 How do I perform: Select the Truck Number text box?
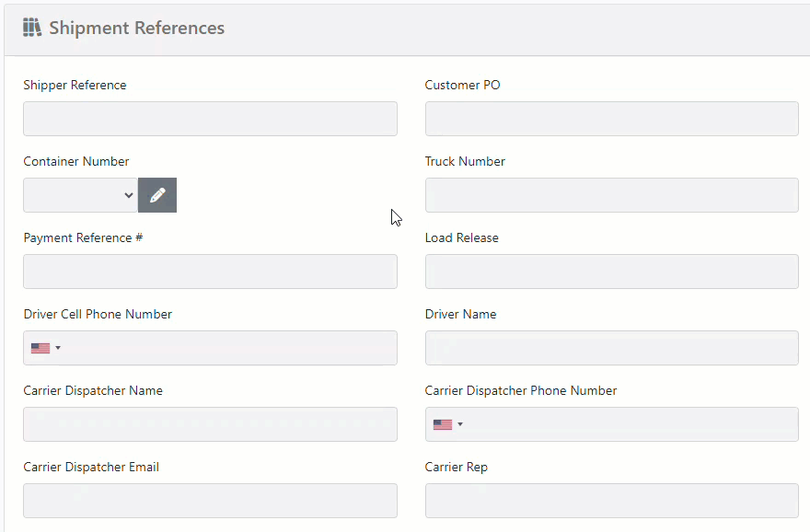point(611,194)
